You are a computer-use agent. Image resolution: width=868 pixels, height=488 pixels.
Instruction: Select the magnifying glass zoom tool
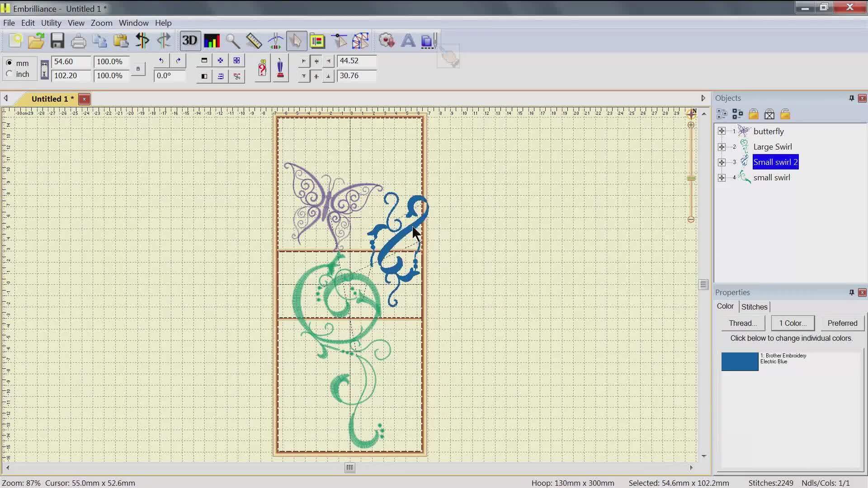(232, 41)
